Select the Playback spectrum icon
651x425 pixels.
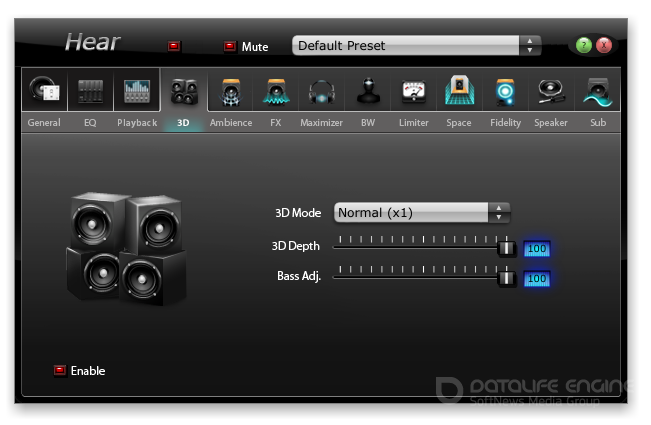click(x=137, y=92)
